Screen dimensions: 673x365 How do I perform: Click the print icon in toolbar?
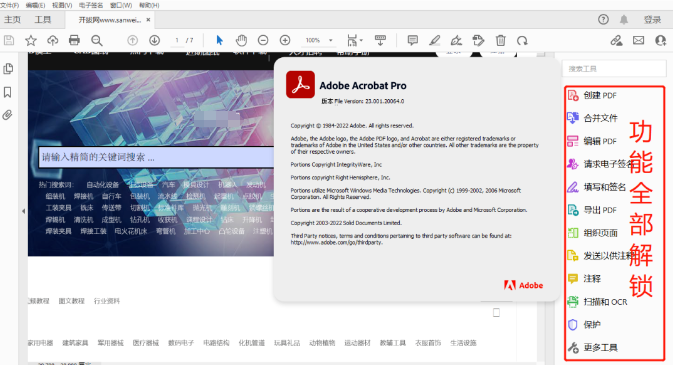(74, 40)
